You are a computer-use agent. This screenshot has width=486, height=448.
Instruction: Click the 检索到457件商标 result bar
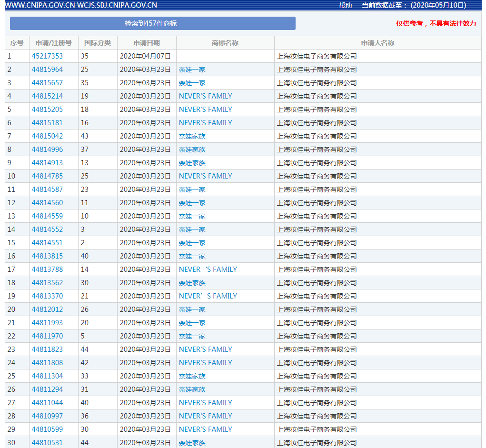point(152,23)
